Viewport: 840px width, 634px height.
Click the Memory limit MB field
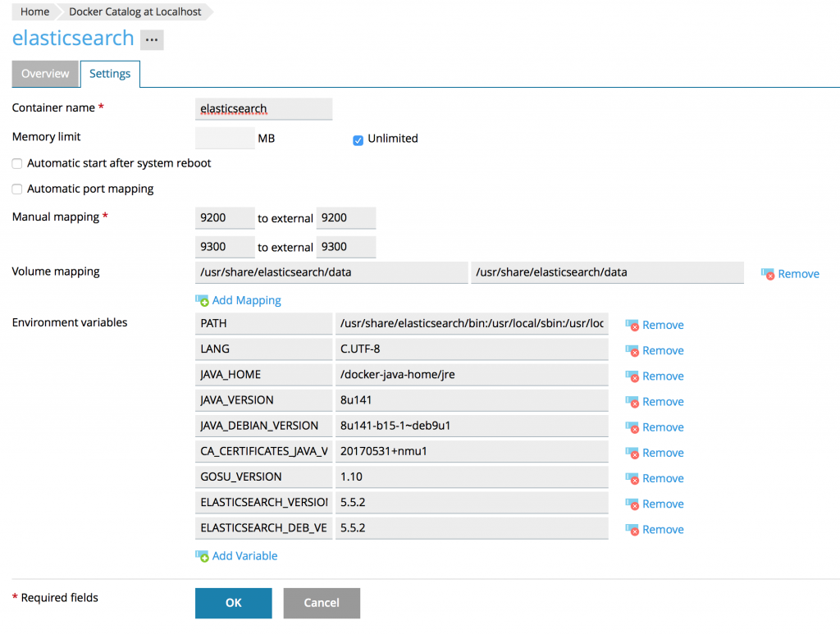(225, 138)
